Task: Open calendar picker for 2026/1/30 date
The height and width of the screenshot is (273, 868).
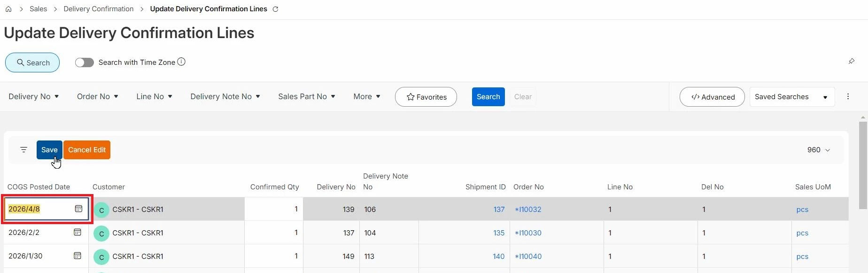Action: pyautogui.click(x=77, y=256)
